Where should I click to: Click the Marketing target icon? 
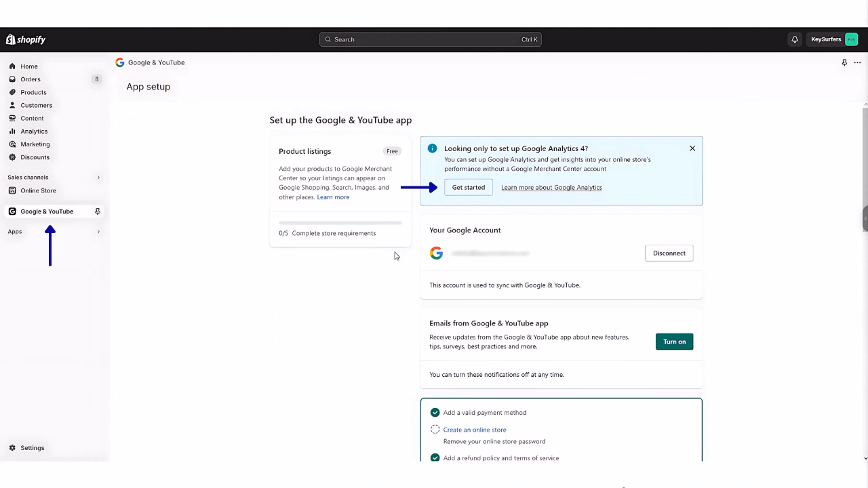[12, 144]
